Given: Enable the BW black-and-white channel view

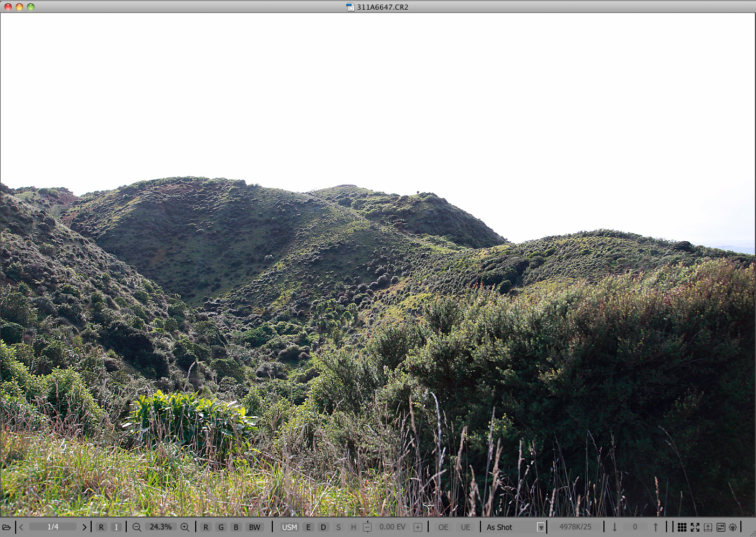Looking at the screenshot, I should (x=255, y=527).
